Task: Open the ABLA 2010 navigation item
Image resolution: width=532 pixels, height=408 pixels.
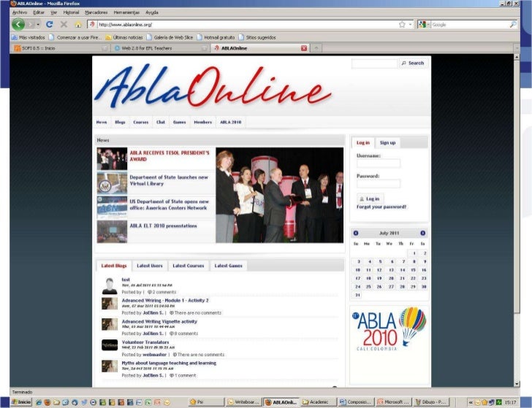Action: tap(230, 122)
